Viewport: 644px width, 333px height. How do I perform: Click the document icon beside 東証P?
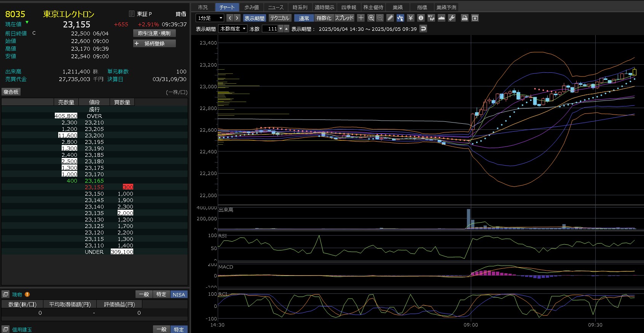[x=132, y=14]
